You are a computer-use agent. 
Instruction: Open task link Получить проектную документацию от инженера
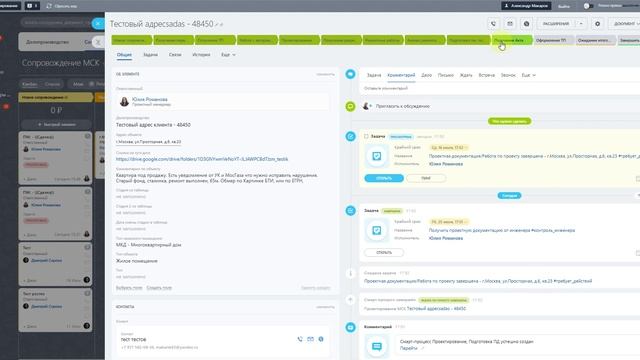502,230
